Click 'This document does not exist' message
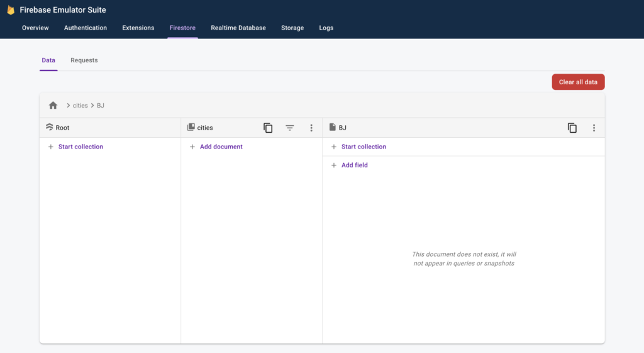644x353 pixels. [464, 259]
